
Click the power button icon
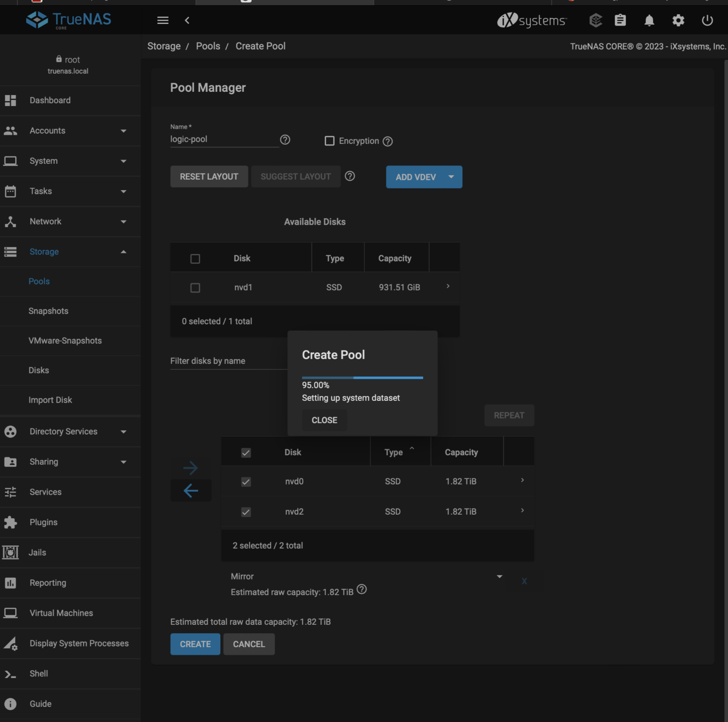[706, 20]
